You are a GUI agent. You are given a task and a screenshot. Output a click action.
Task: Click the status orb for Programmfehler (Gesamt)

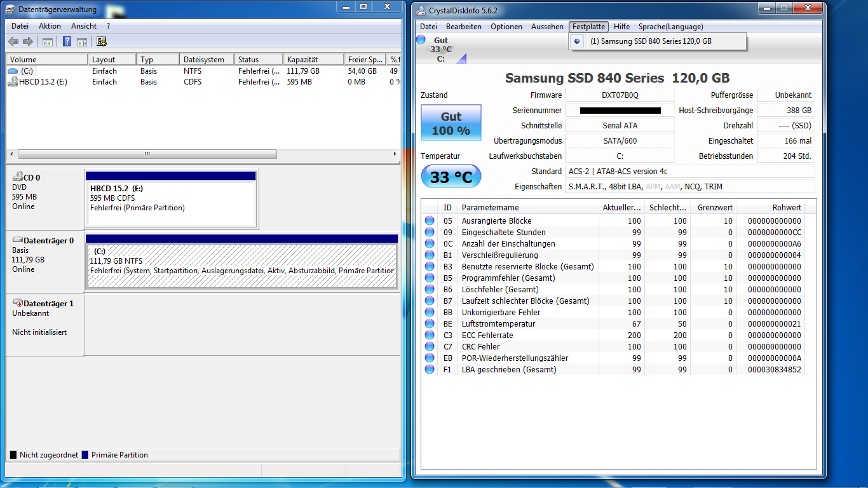pyautogui.click(x=430, y=278)
